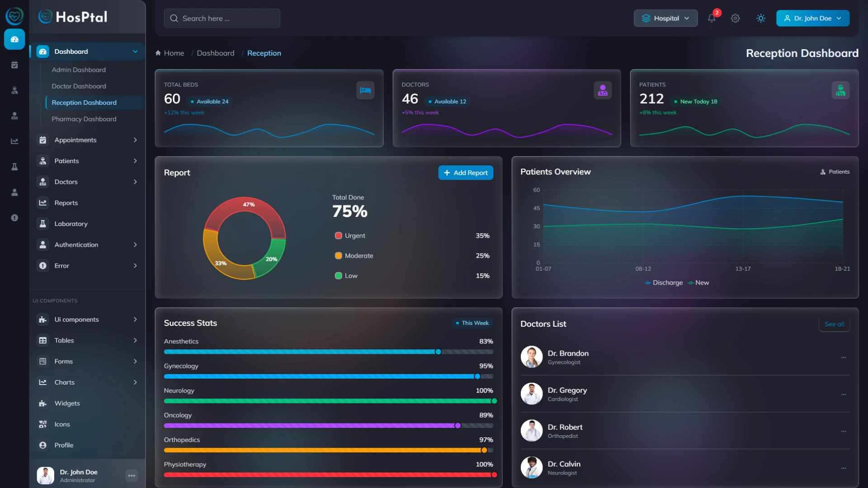This screenshot has height=488, width=868.
Task: Click the Oncology progress bar handle
Action: point(458,426)
